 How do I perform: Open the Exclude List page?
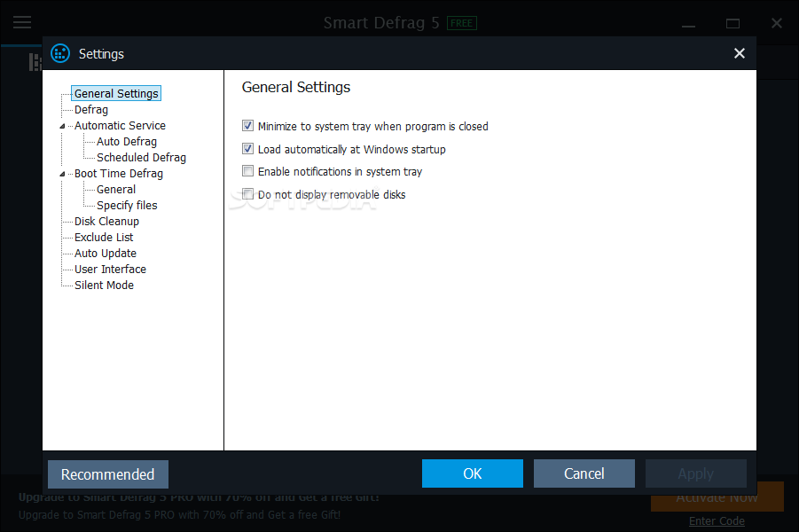[x=104, y=238]
